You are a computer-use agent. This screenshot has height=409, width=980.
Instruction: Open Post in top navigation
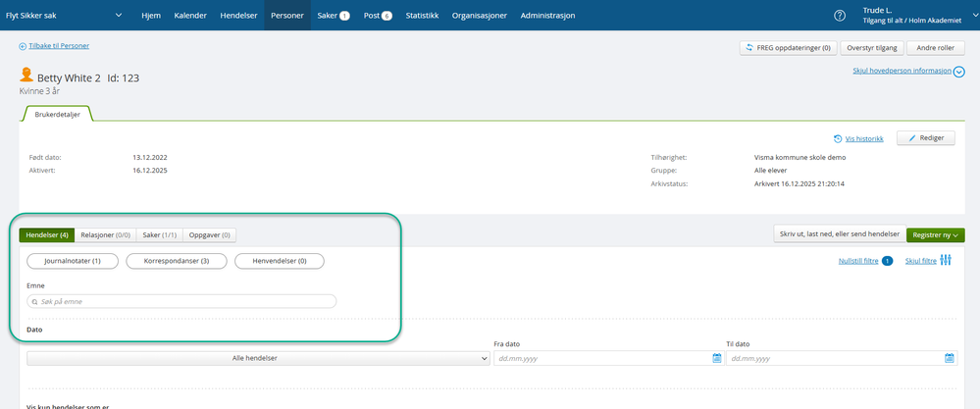point(378,16)
